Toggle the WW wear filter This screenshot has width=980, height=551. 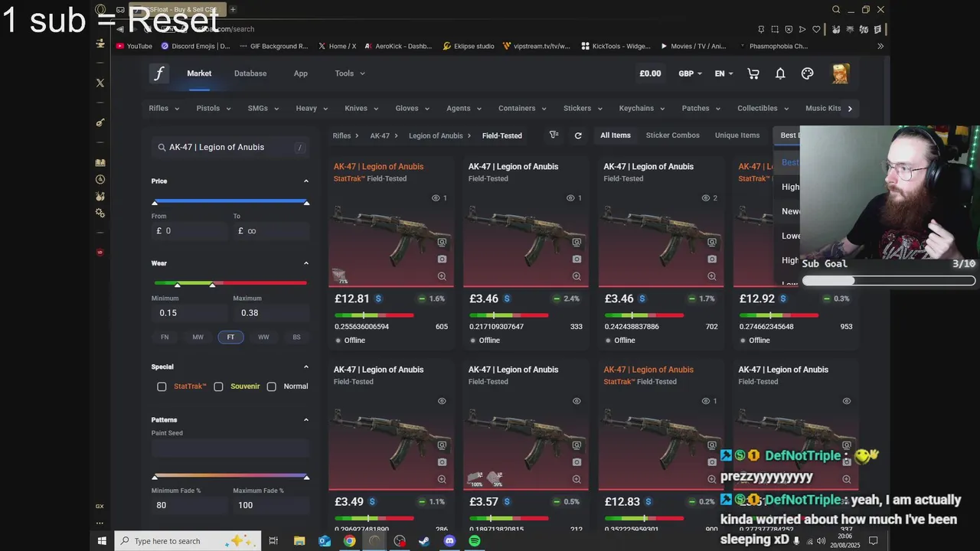[x=263, y=337]
